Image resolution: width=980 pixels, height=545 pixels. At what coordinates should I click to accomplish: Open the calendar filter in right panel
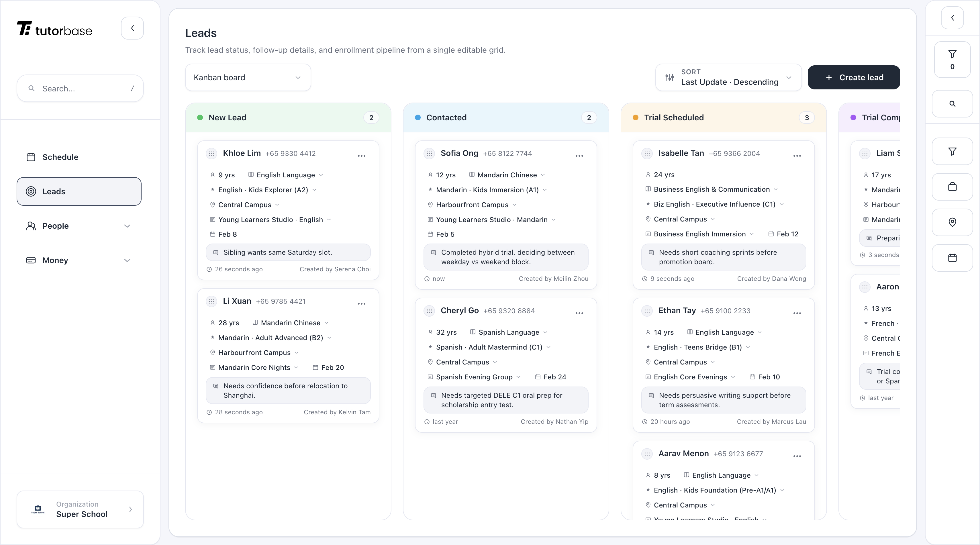[x=952, y=258]
